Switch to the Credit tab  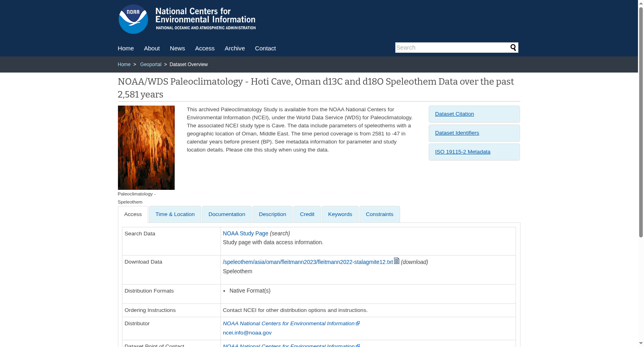click(307, 214)
